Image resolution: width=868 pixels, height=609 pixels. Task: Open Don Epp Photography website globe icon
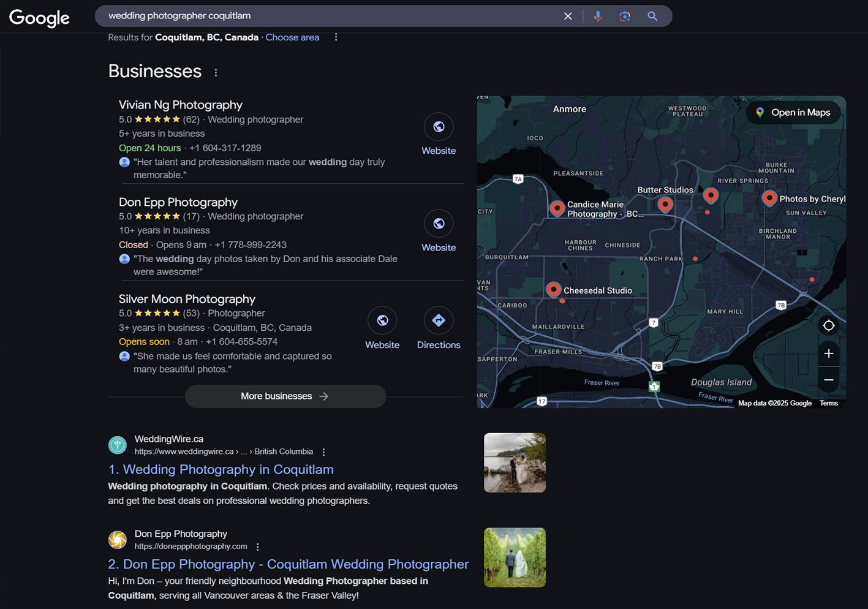tap(439, 224)
